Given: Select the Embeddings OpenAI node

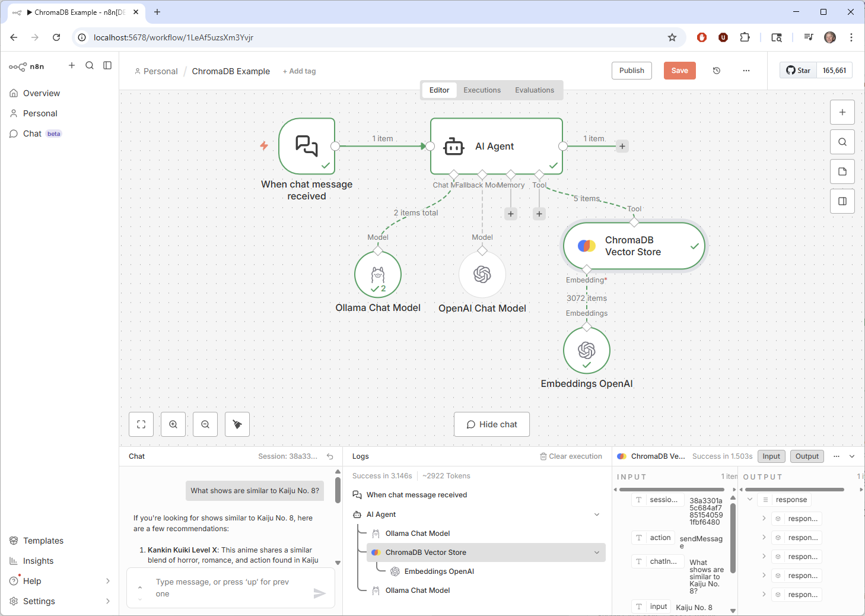Looking at the screenshot, I should click(587, 350).
